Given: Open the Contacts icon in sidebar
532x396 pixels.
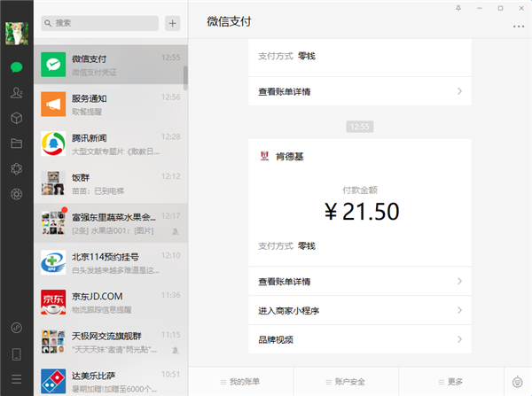Looking at the screenshot, I should pyautogui.click(x=16, y=92).
